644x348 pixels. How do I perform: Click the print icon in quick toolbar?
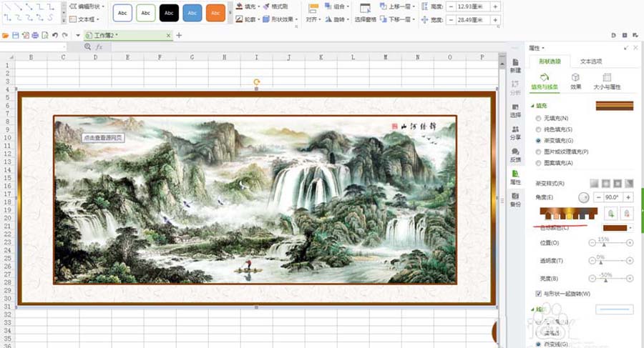35,36
